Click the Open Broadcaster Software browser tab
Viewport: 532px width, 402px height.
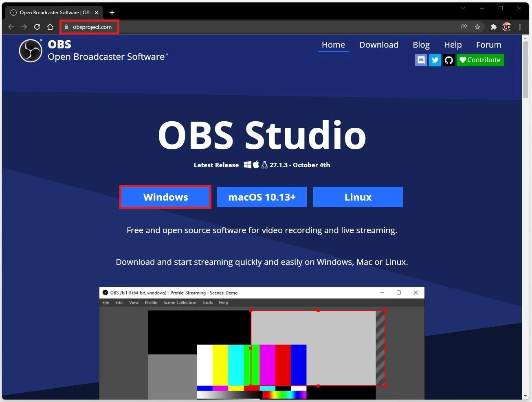54,13
